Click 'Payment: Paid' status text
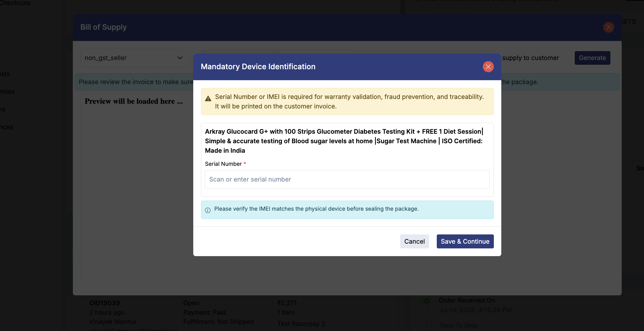 205,312
